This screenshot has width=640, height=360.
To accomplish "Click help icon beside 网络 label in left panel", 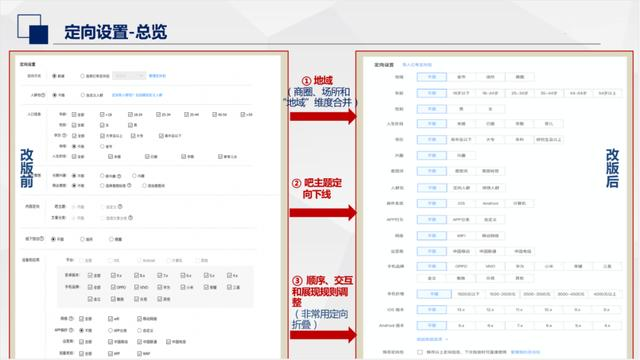I will click(71, 318).
